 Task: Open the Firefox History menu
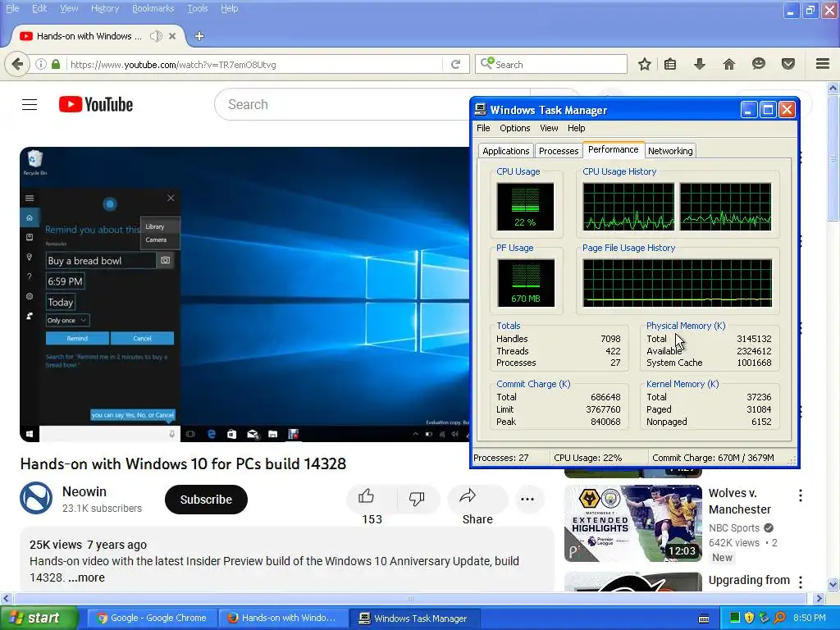point(104,8)
